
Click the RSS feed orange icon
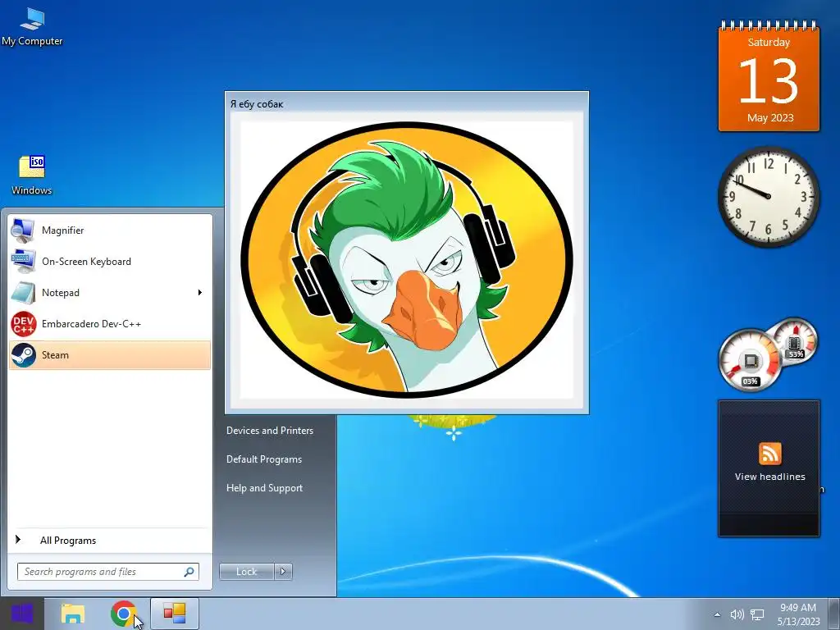(x=769, y=454)
